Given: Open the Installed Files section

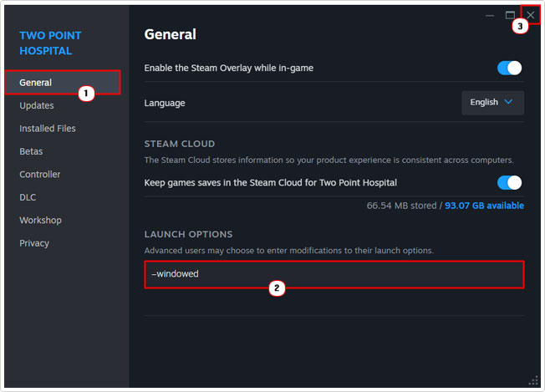Looking at the screenshot, I should pyautogui.click(x=48, y=129).
